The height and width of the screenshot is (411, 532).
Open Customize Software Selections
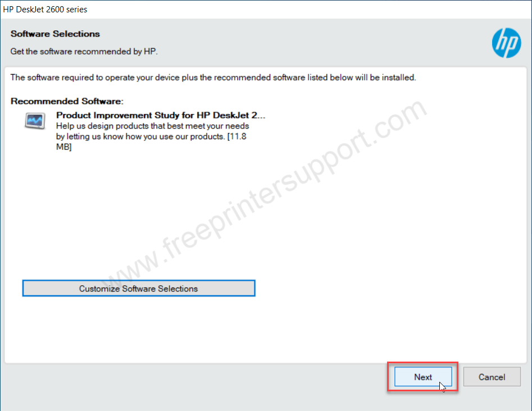tap(138, 288)
